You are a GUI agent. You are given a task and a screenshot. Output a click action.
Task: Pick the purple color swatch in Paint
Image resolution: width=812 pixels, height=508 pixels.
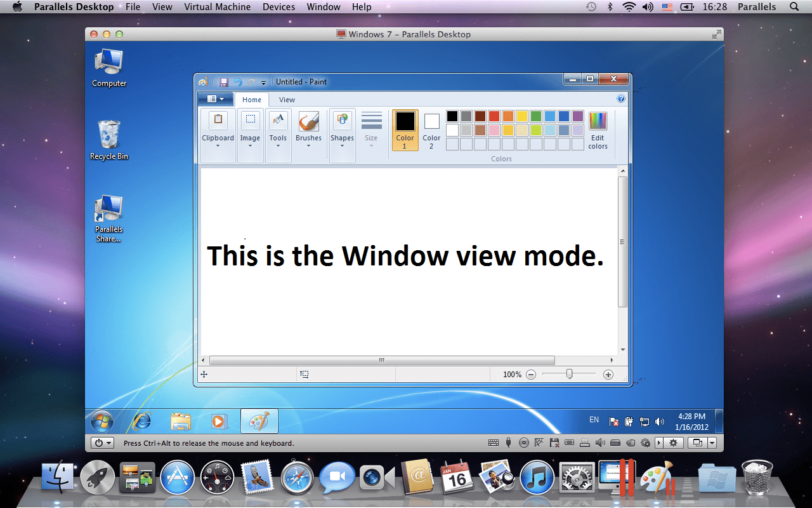[577, 116]
